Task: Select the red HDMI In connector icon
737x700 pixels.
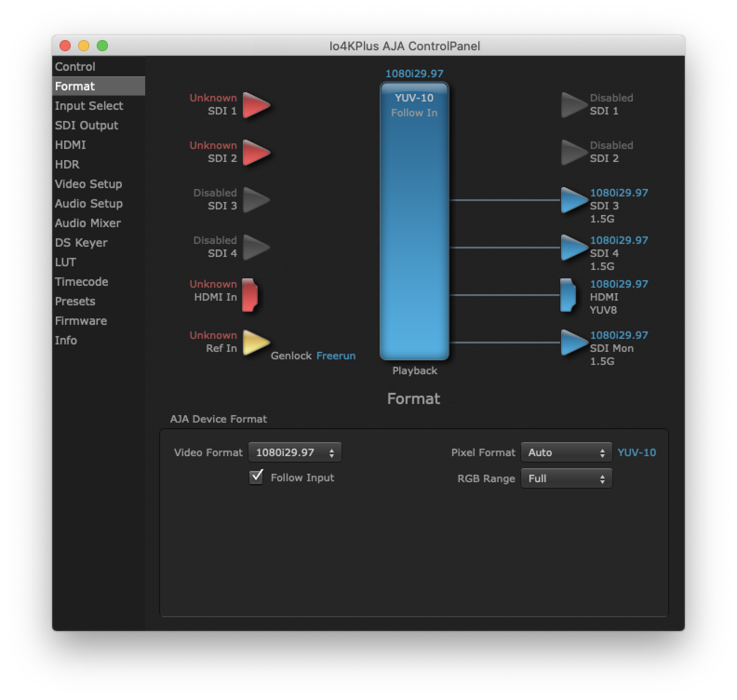Action: tap(249, 295)
